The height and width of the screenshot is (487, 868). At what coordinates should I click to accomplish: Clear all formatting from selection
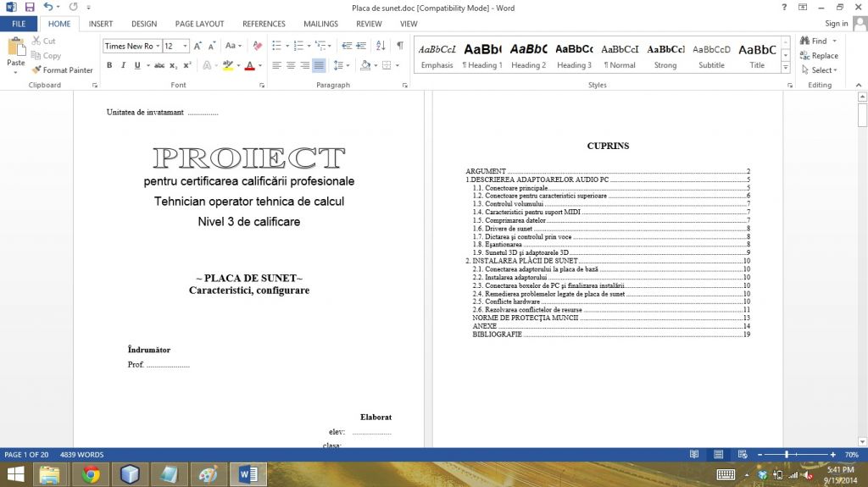click(x=257, y=46)
